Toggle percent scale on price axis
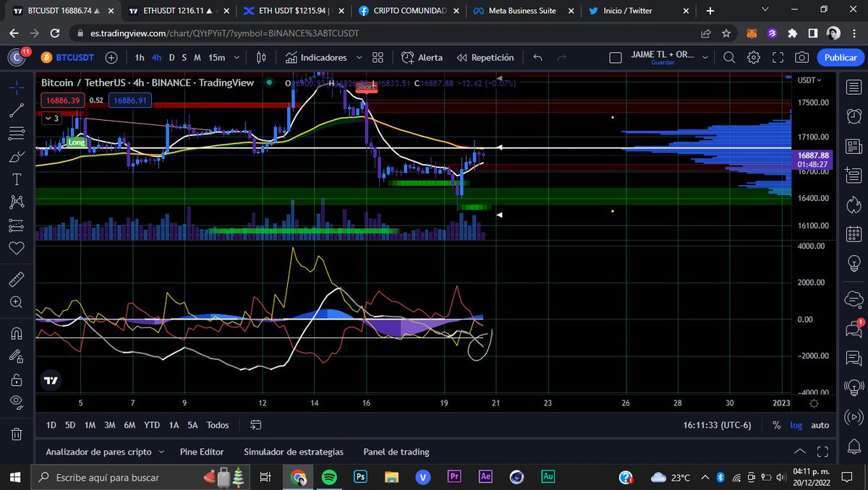868x490 pixels. (x=776, y=425)
